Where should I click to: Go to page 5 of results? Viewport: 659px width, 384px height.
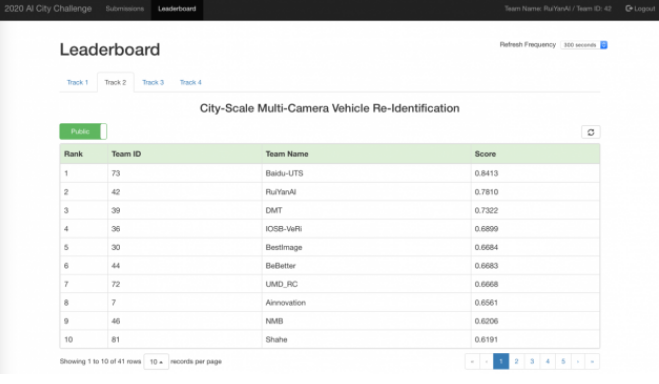(563, 361)
